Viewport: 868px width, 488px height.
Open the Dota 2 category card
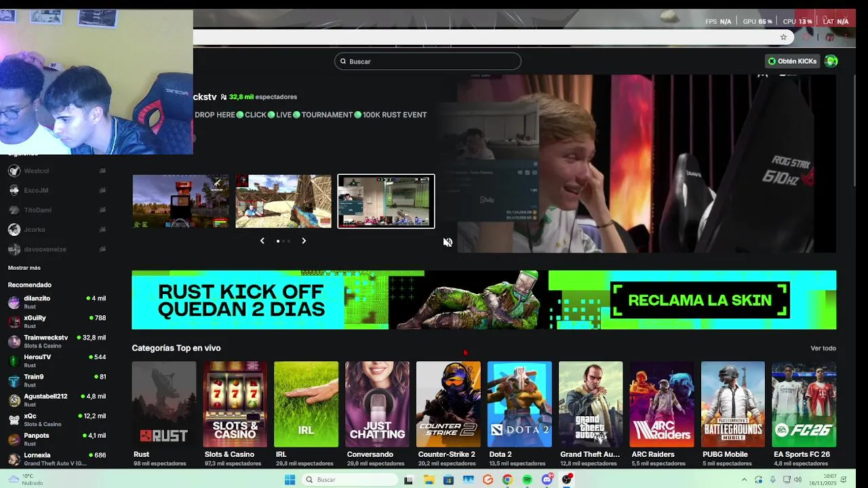pyautogui.click(x=519, y=404)
